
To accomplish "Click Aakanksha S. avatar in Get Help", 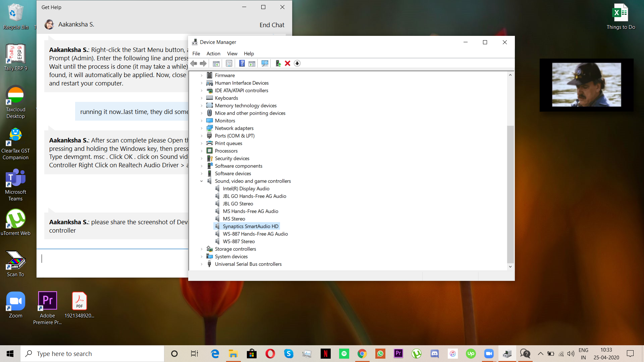I will coord(49,24).
